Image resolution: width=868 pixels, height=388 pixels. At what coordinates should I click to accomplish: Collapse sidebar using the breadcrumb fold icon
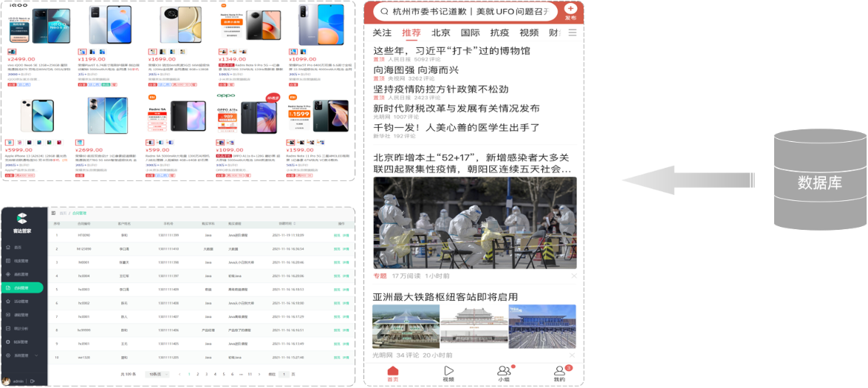point(53,213)
